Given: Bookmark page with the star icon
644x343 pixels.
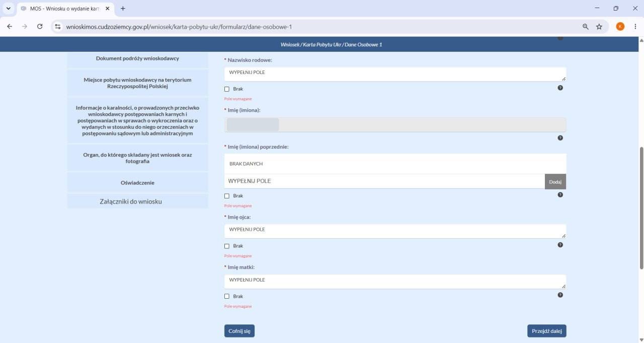Looking at the screenshot, I should (x=599, y=27).
